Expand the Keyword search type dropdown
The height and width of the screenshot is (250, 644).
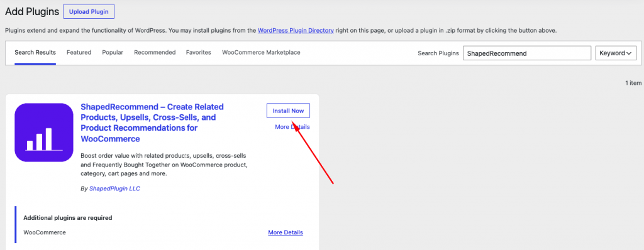tap(616, 53)
